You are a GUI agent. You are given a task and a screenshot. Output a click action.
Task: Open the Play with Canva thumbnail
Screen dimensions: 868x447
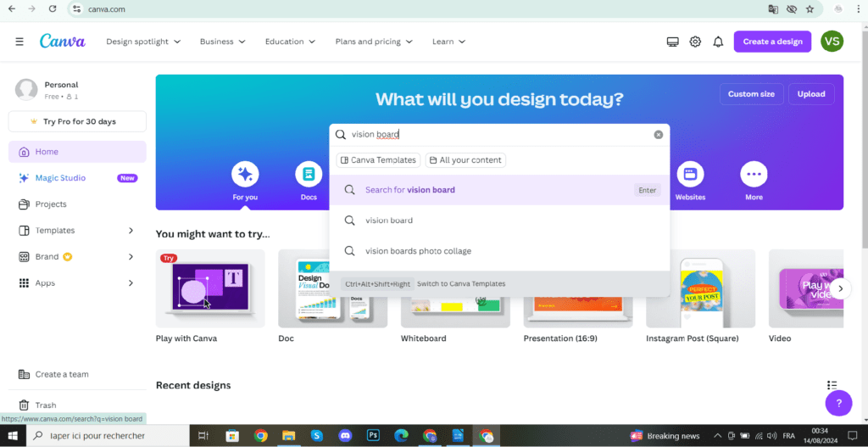tap(210, 288)
